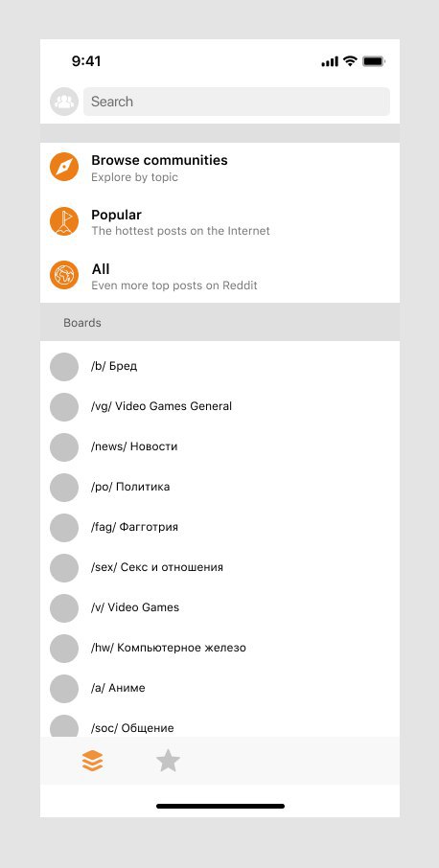Viewport: 439px width, 868px height.
Task: Open the Popular feed label
Action: [x=116, y=215]
